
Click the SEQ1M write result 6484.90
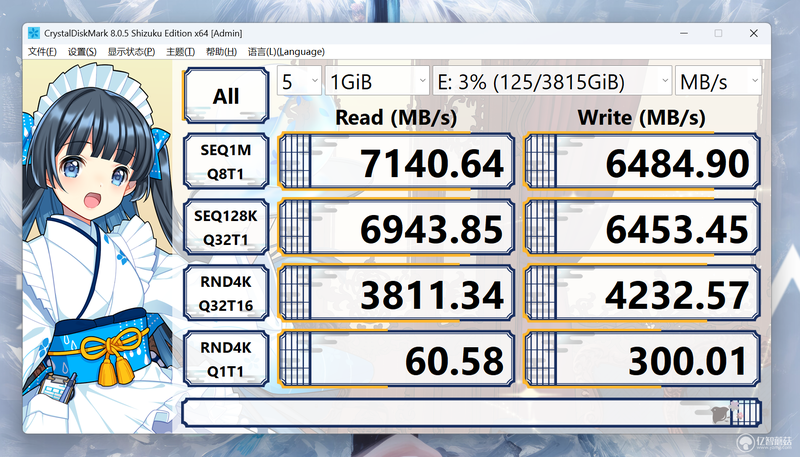(642, 162)
